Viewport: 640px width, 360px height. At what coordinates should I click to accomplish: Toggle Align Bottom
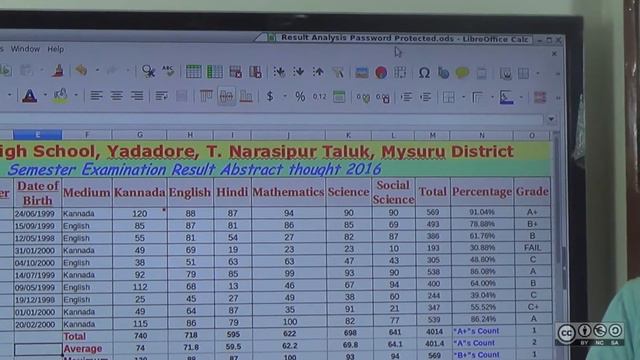tap(246, 97)
